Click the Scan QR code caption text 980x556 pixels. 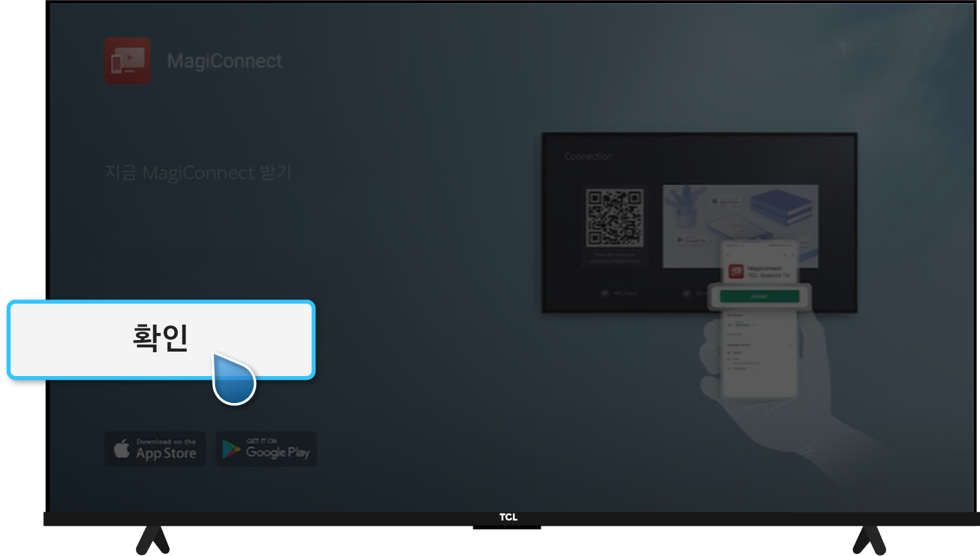tap(615, 258)
